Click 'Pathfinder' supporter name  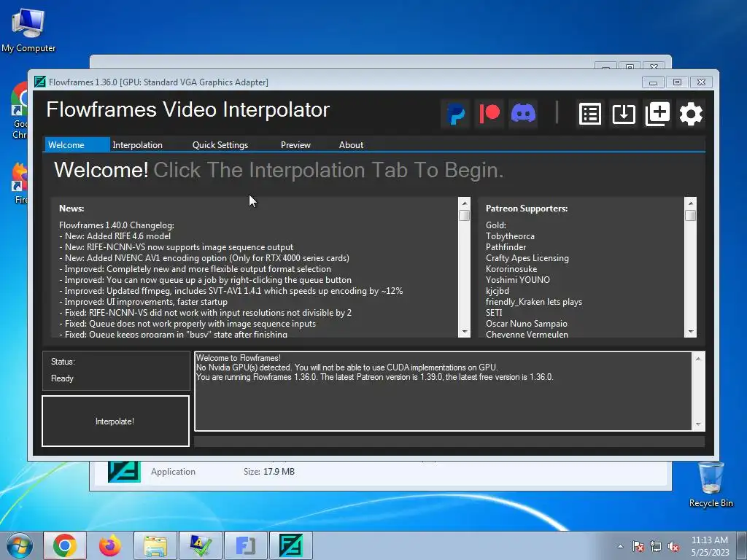506,247
